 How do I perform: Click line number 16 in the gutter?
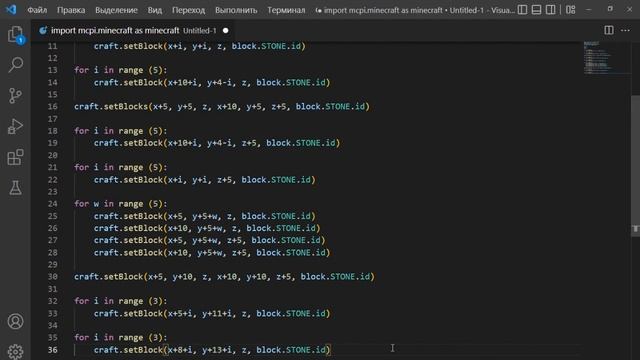point(53,107)
